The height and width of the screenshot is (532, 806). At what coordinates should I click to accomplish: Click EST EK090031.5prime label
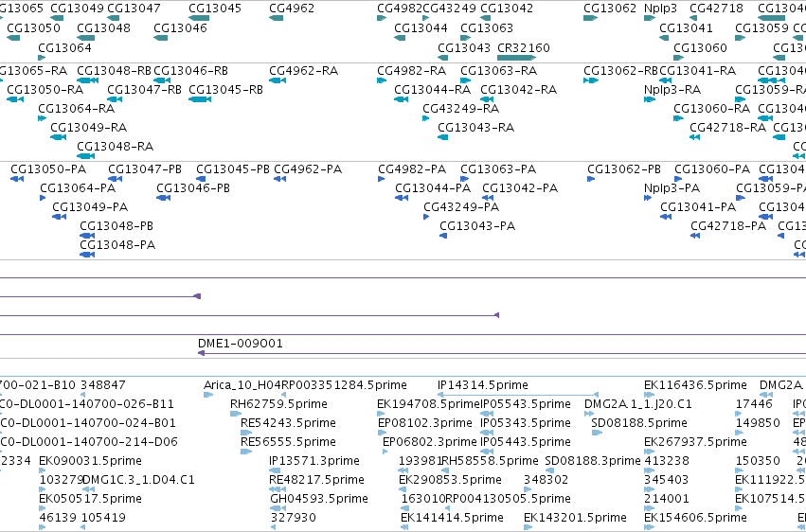click(90, 461)
